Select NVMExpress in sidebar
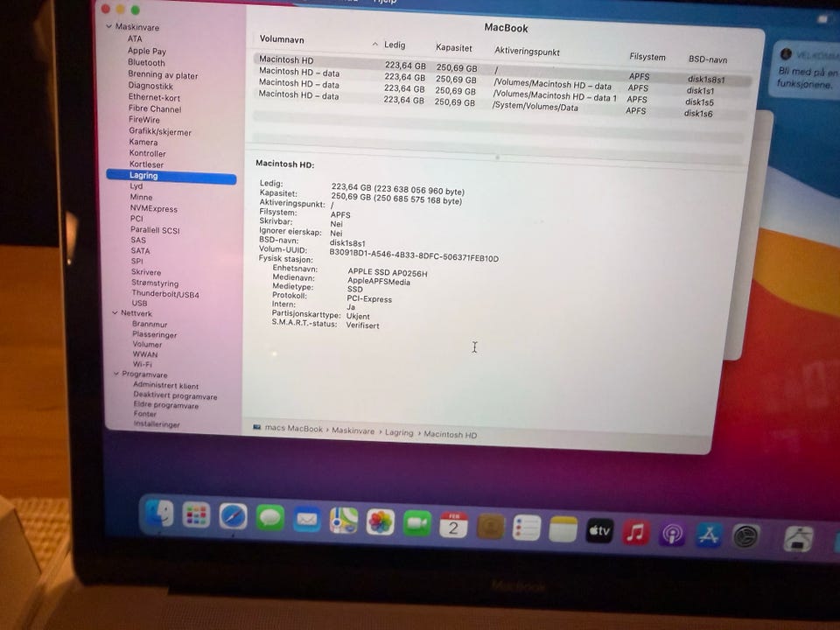Viewport: 840px width, 630px height. [154, 208]
